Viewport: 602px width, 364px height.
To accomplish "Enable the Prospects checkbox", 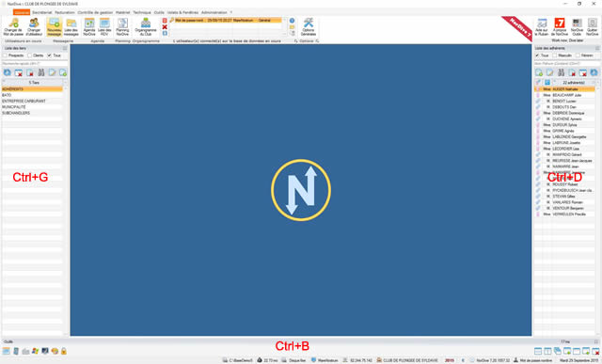I will (5, 55).
